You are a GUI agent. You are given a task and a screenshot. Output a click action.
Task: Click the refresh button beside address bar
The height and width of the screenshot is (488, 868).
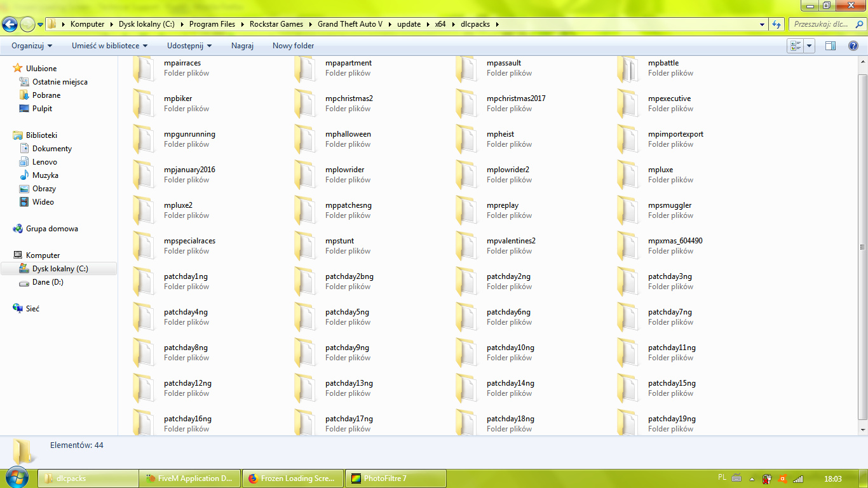776,24
